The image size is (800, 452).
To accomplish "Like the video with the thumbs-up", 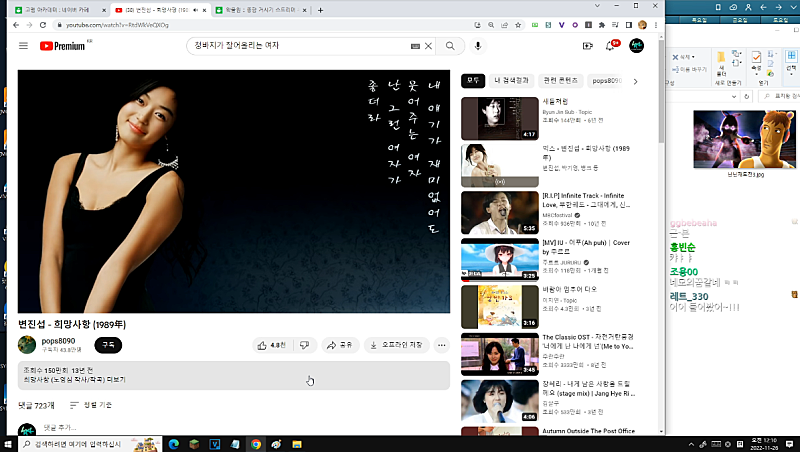I will point(271,345).
